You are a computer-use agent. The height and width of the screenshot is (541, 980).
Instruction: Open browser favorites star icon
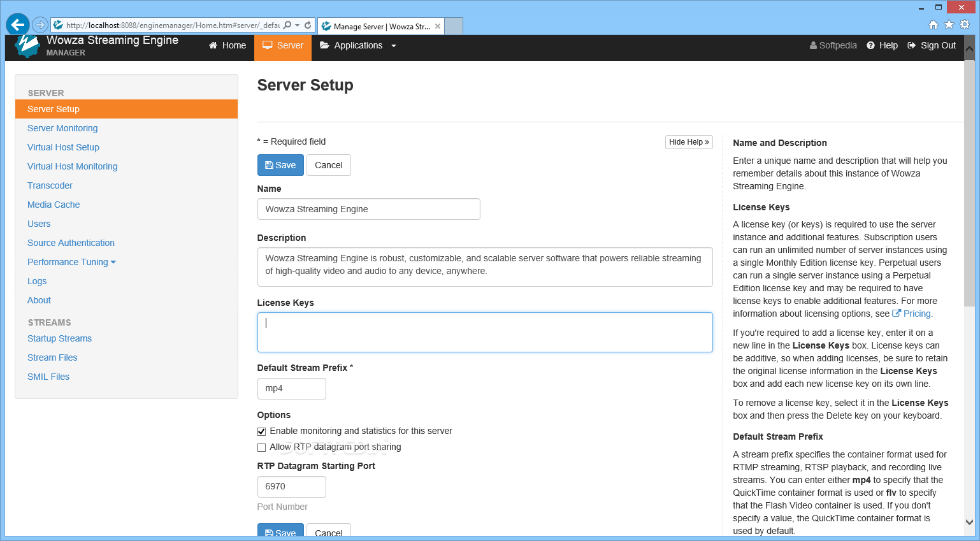pos(949,25)
